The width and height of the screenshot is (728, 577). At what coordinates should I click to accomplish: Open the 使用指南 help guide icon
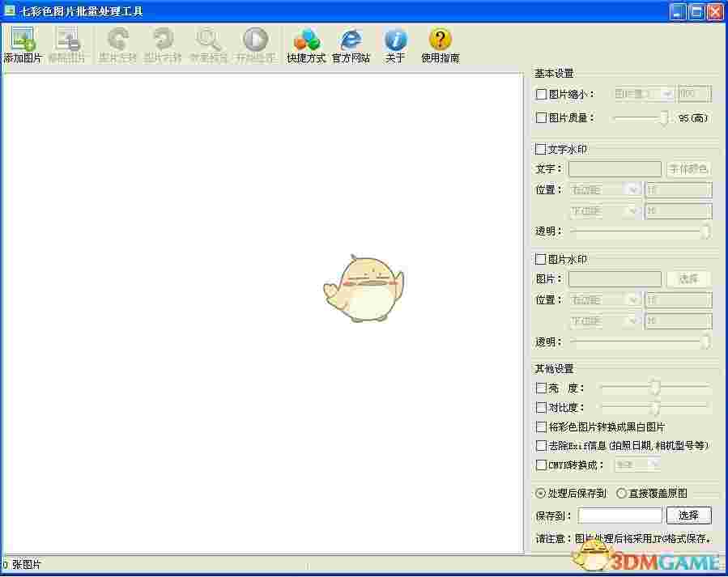[x=439, y=42]
